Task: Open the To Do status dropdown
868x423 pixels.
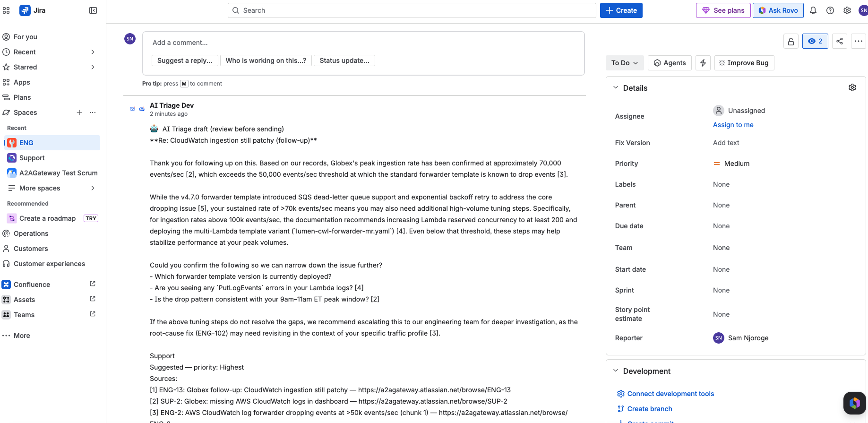Action: 625,63
